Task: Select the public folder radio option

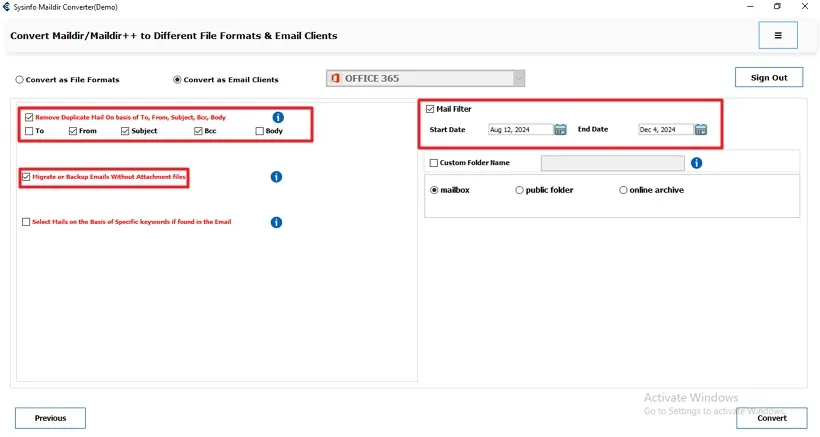Action: 519,190
